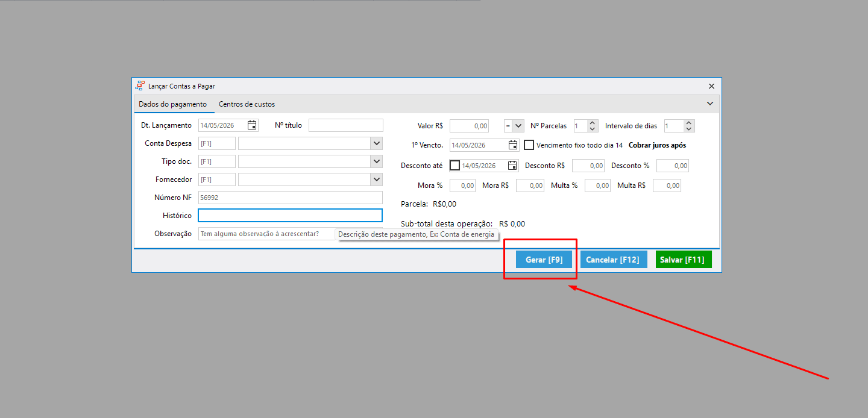Open calendar picker for Desconto até
The height and width of the screenshot is (418, 868).
pyautogui.click(x=513, y=166)
